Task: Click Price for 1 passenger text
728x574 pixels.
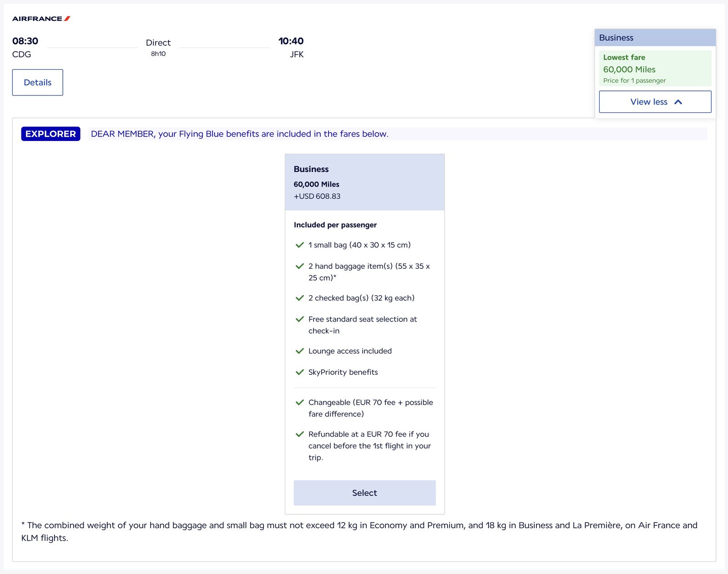Action: pyautogui.click(x=634, y=81)
